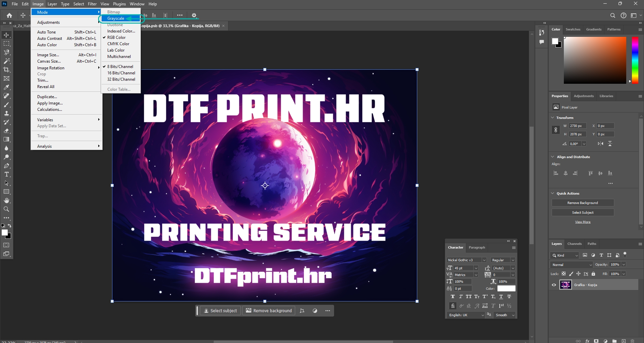Select the Move tool in the toolbar
This screenshot has width=644, height=343.
[x=6, y=35]
